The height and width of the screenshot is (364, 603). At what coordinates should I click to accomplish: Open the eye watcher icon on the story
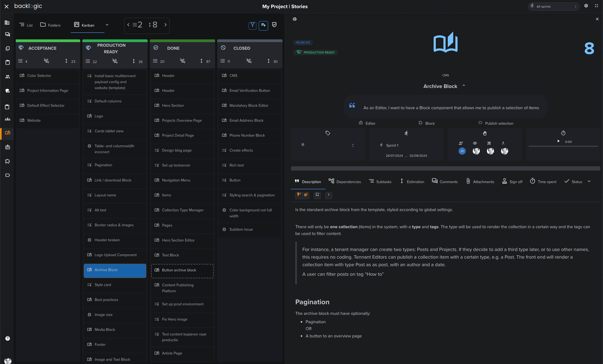(475, 143)
